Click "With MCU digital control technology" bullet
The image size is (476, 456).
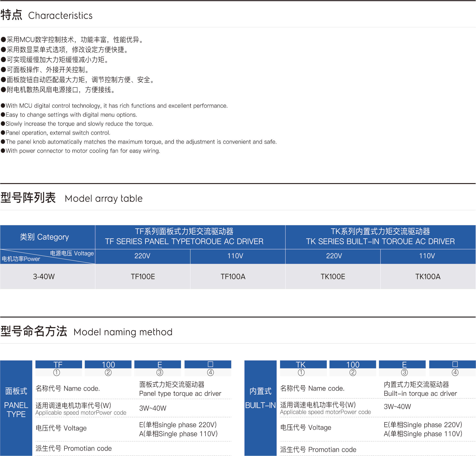114,106
